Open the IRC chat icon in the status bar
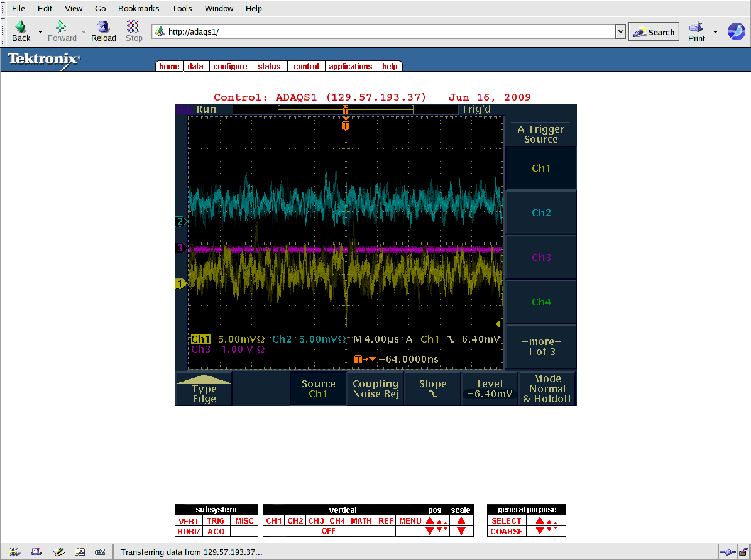Viewport: 751px width, 560px height. [x=100, y=552]
